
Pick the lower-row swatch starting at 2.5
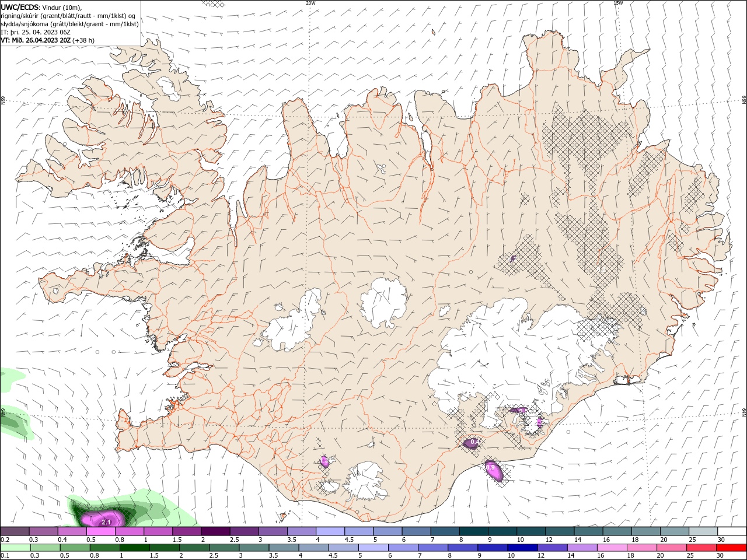coord(224,548)
